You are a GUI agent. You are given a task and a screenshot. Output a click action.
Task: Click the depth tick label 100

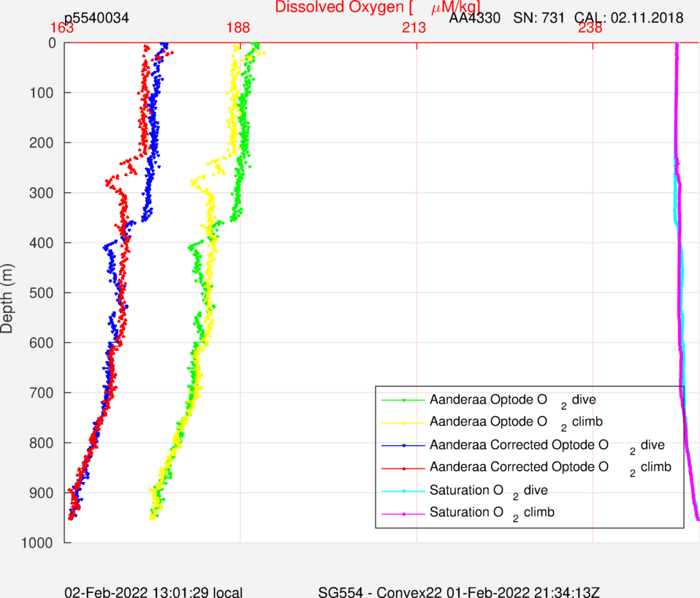(42, 93)
